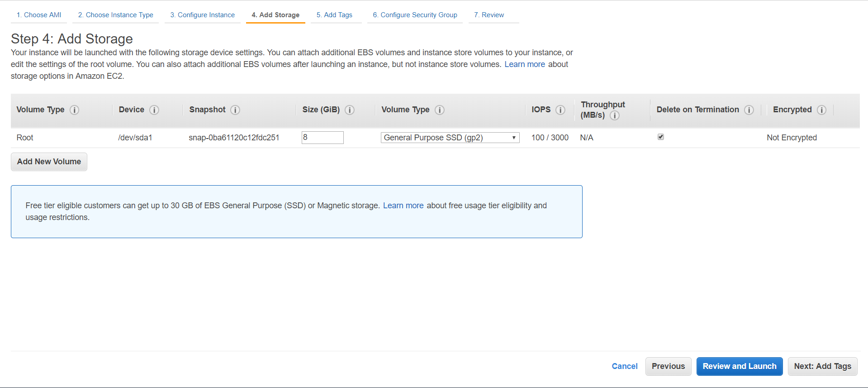Open Learn more link about free usage tier
This screenshot has width=868, height=388.
(403, 206)
